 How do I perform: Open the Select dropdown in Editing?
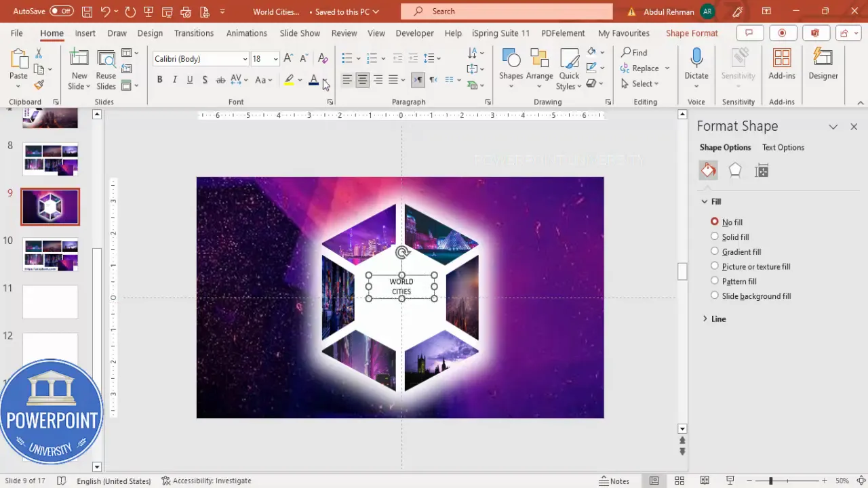(x=640, y=84)
